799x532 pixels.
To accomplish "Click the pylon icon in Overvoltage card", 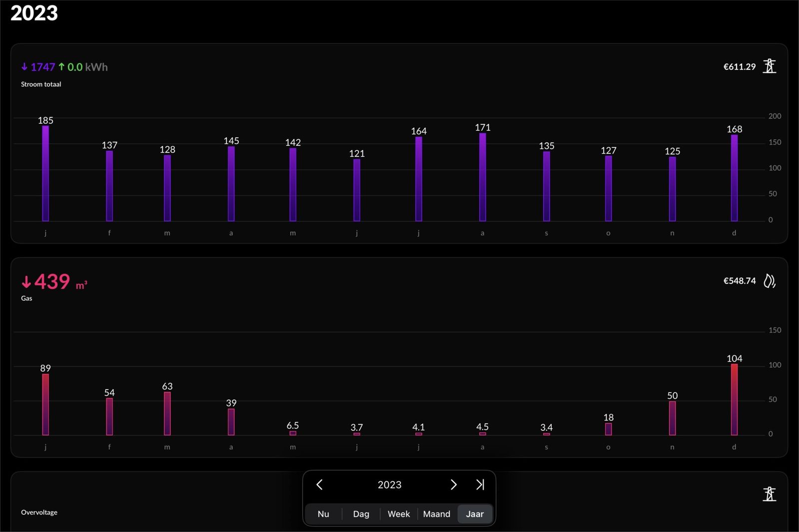I will click(769, 494).
